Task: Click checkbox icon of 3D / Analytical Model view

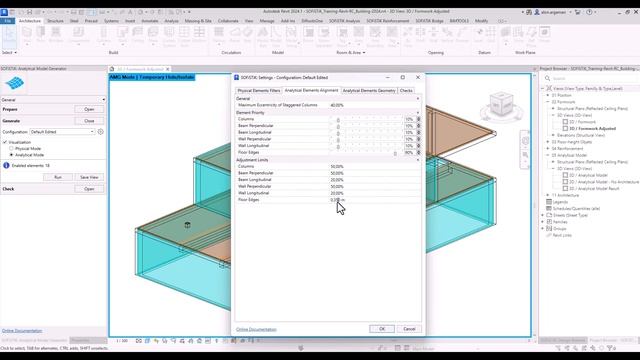Action: (x=565, y=175)
